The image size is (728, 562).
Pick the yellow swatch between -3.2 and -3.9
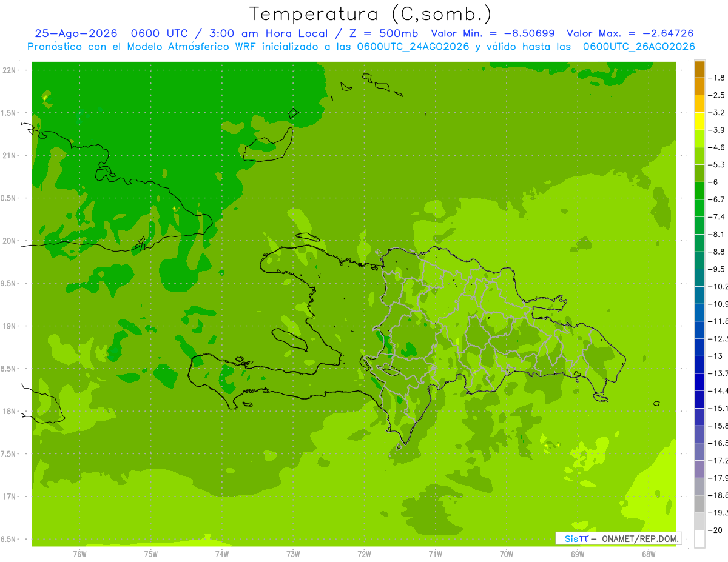coord(699,121)
